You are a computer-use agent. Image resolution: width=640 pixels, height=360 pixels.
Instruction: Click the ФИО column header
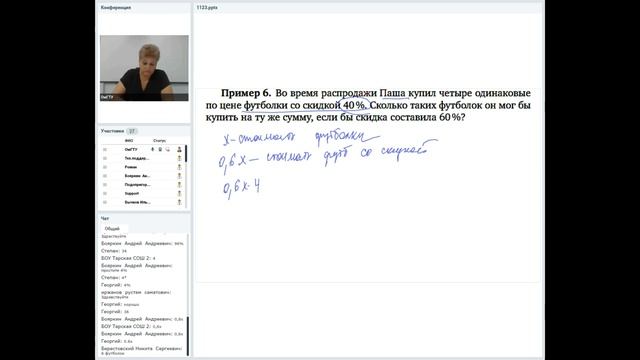[x=129, y=141]
